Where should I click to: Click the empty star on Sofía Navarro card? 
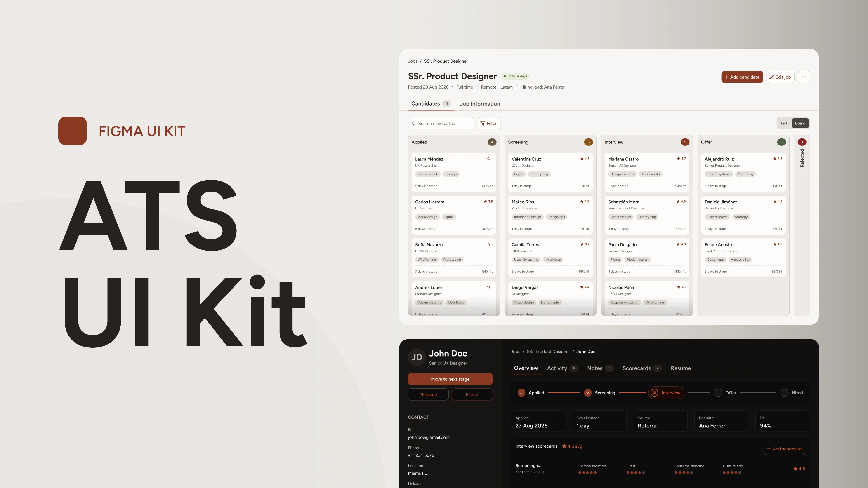tap(488, 244)
